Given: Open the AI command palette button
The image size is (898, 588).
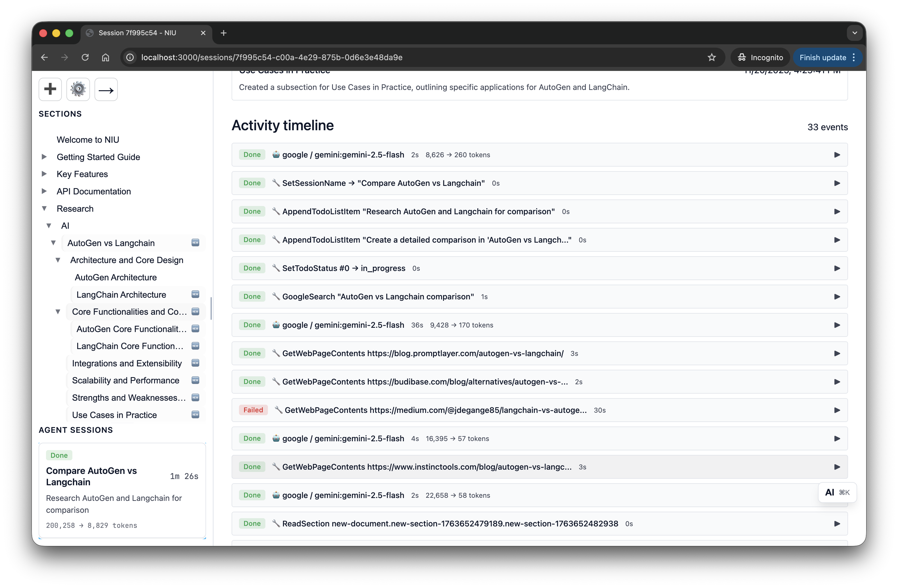Looking at the screenshot, I should pyautogui.click(x=837, y=492).
